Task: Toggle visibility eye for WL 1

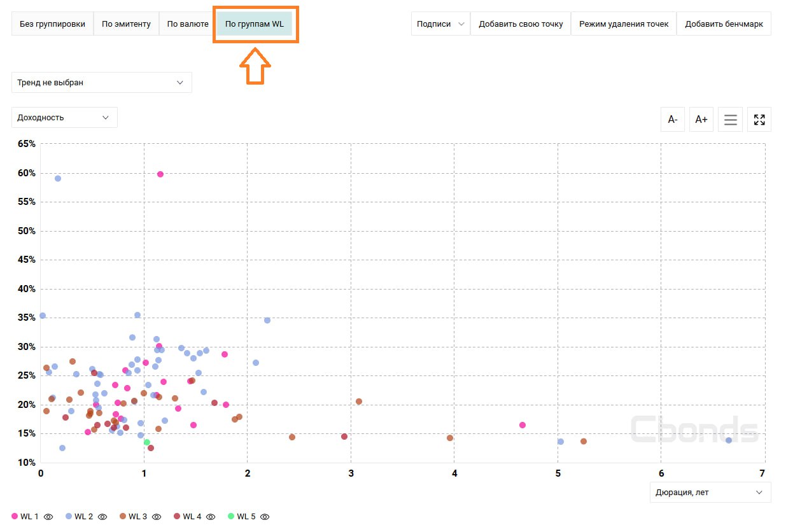Action: pos(48,517)
